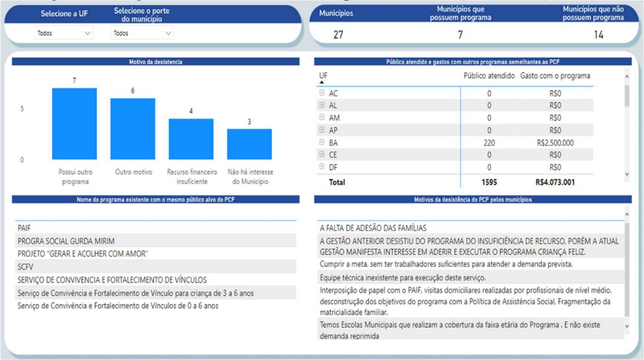Click the down arrow of the 'Motivos da desistência' list scrollbar
This screenshot has width=644, height=360.
(x=627, y=326)
